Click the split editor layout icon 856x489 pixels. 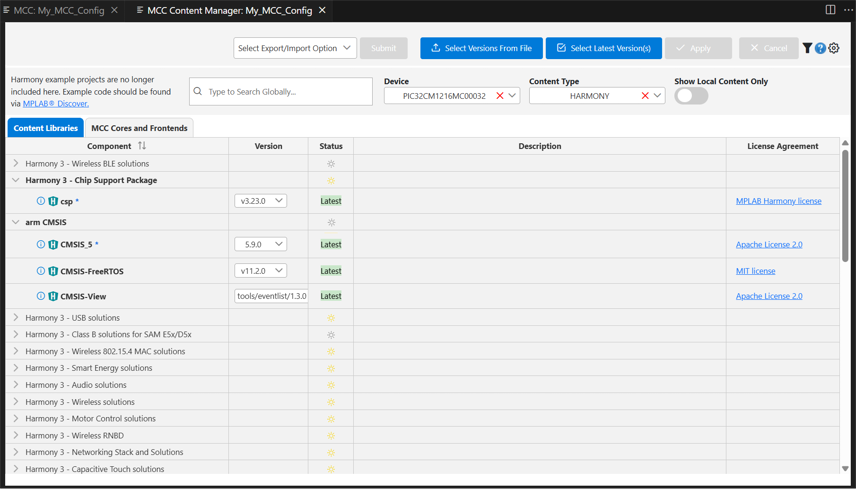[830, 10]
